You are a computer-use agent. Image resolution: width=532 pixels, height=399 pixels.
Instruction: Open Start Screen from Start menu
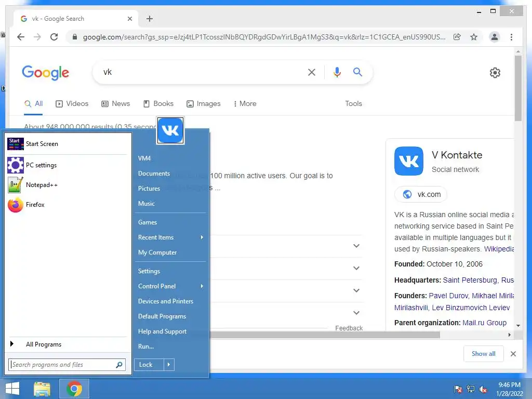coord(67,144)
